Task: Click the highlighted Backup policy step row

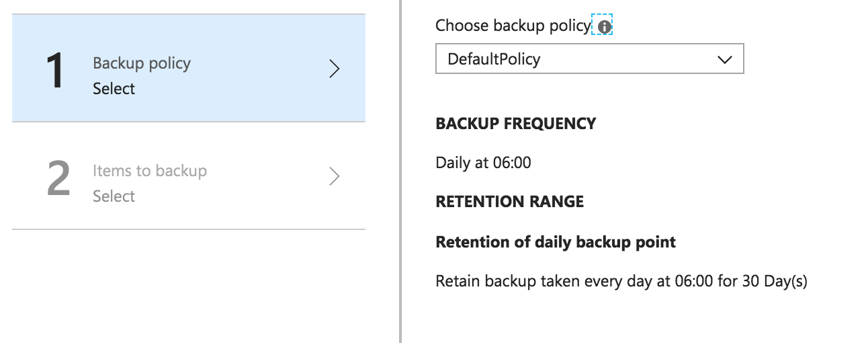Action: point(189,68)
